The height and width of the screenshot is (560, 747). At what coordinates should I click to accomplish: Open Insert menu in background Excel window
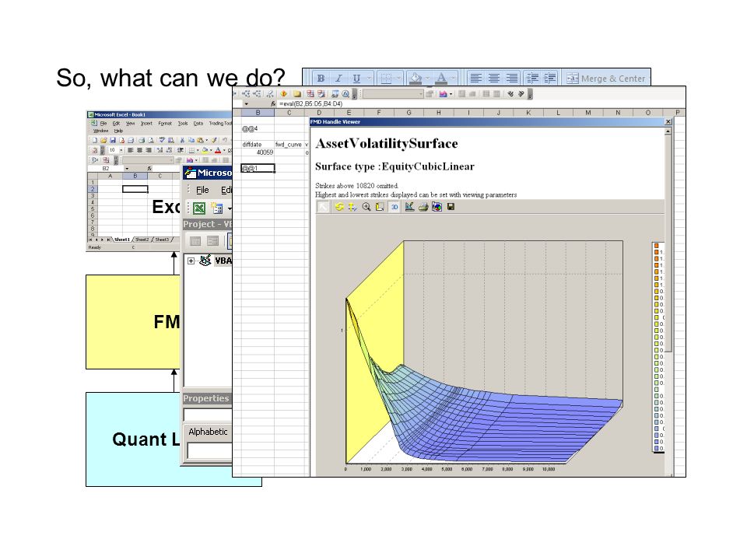click(x=146, y=124)
